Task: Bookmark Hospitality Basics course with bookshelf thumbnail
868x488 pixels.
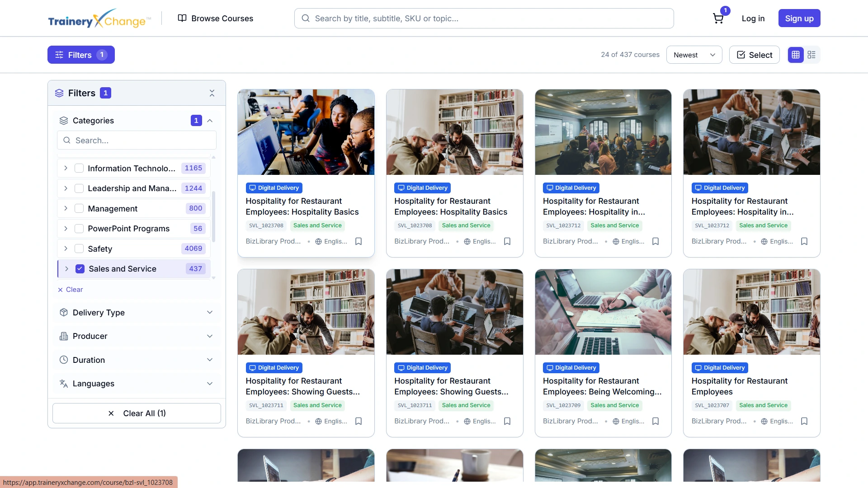Action: 507,241
